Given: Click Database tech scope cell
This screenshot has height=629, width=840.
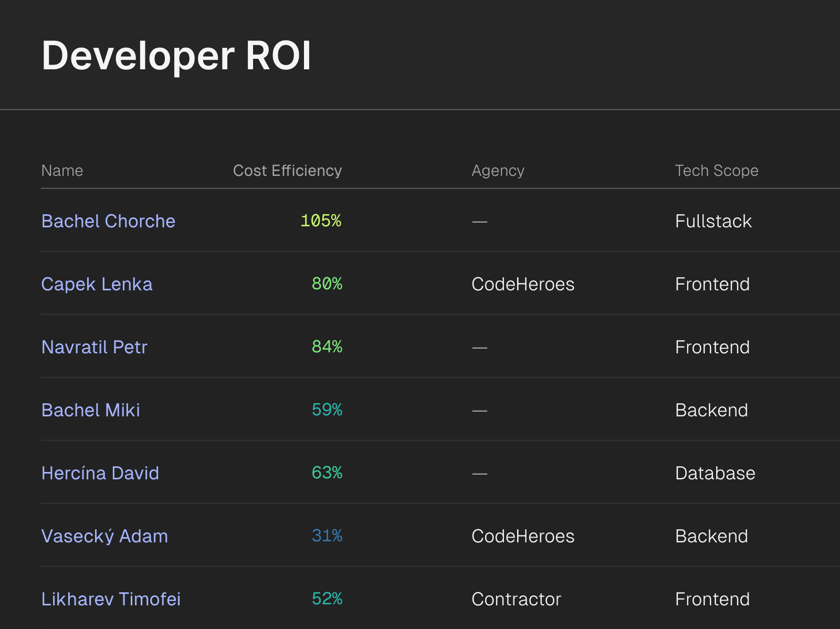Looking at the screenshot, I should 715,473.
